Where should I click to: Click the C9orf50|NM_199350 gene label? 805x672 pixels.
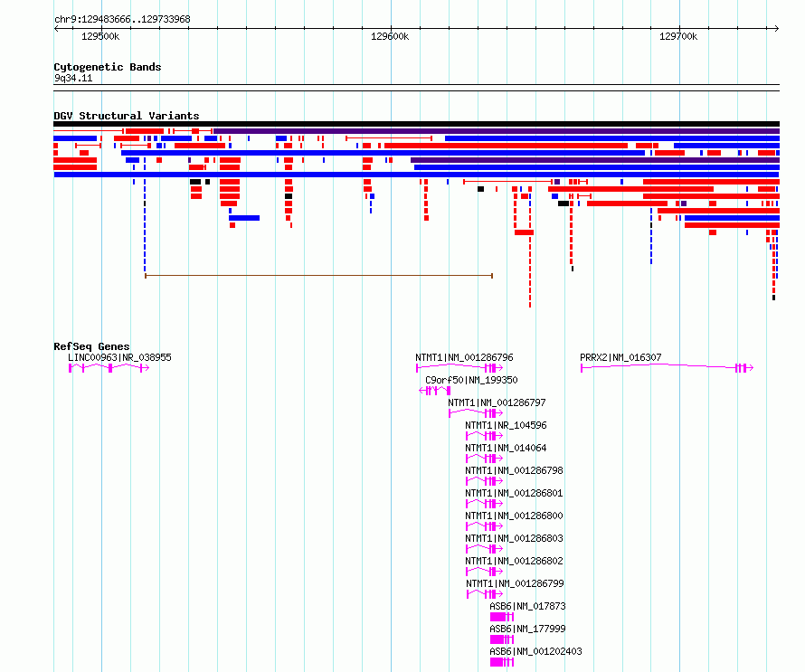pyautogui.click(x=471, y=380)
